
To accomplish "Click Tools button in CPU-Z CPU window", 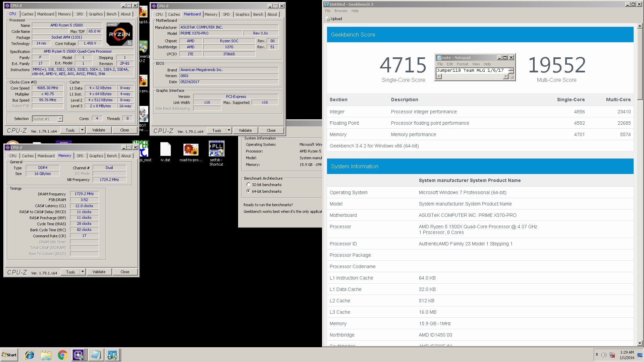I will (70, 130).
